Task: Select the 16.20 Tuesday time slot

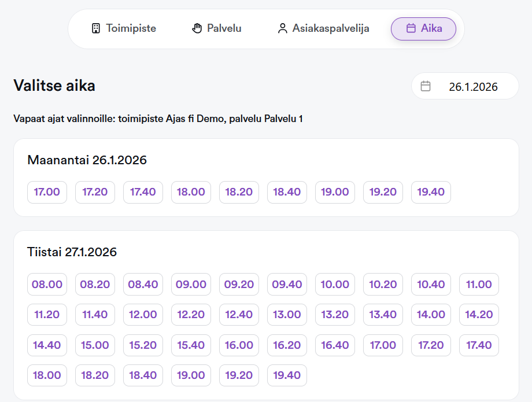Action: point(287,345)
